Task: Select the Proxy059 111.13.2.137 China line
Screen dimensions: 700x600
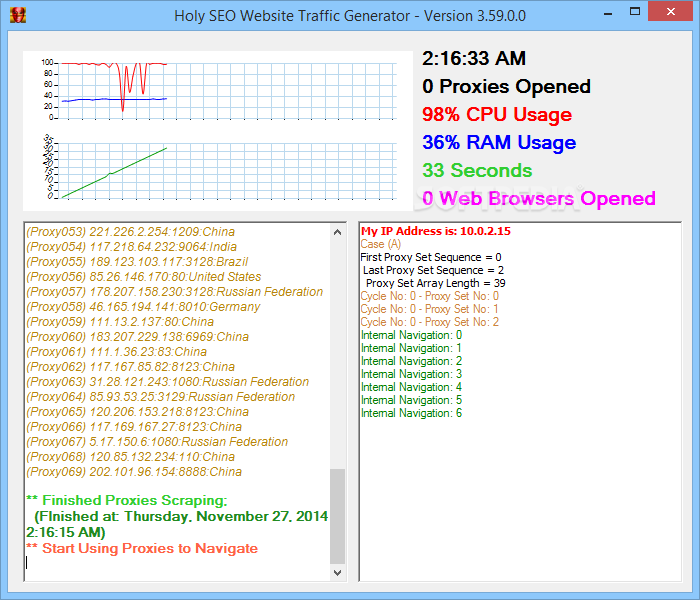Action: pyautogui.click(x=120, y=322)
